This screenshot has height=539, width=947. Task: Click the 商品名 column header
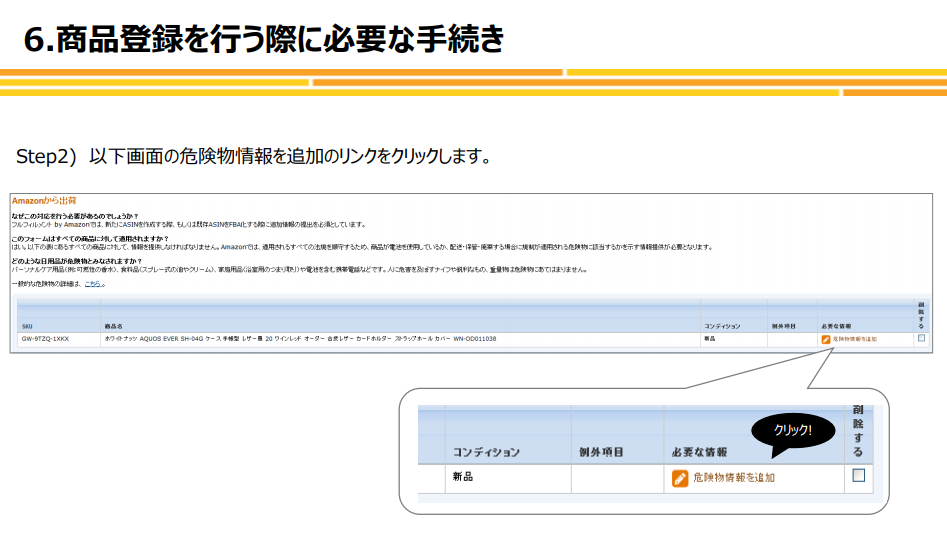113,326
